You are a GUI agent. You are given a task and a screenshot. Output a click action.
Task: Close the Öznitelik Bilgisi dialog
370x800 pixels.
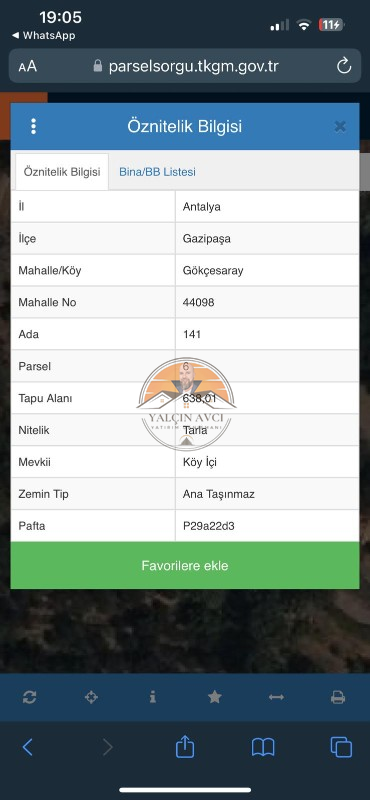[x=340, y=127]
